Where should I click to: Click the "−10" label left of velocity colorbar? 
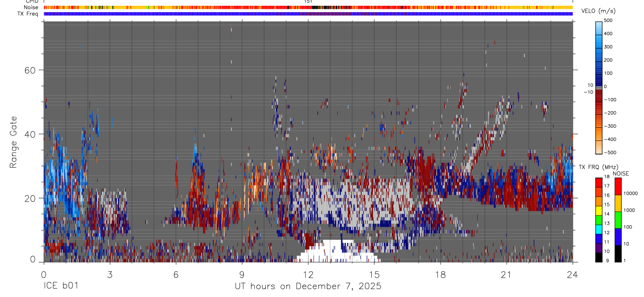(x=589, y=92)
